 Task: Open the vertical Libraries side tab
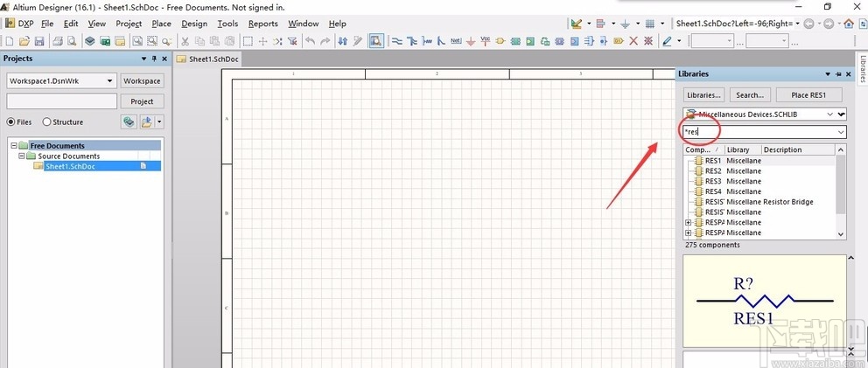pos(862,69)
